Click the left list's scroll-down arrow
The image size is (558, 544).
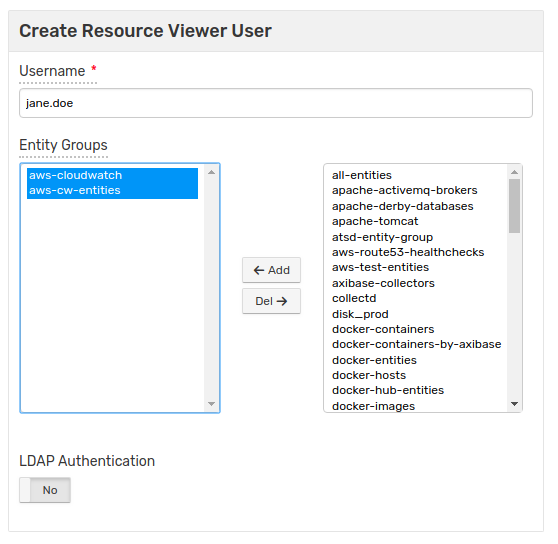[211, 404]
